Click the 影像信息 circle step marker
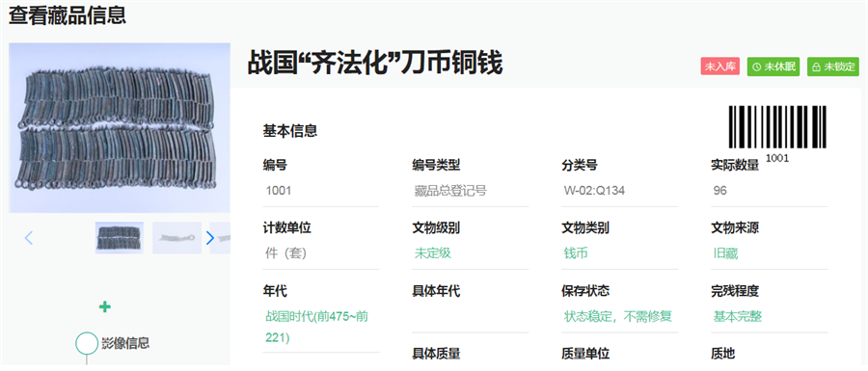 point(87,343)
